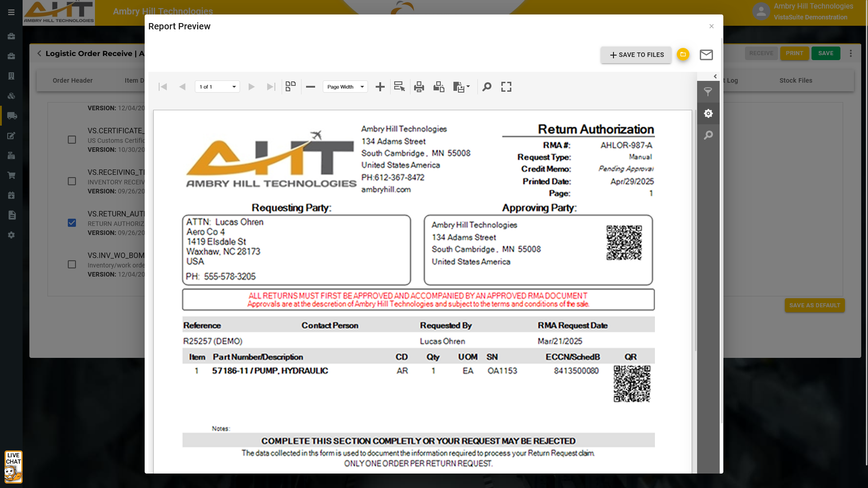Open the filter parameters funnel panel
Viewport: 868px width, 488px height.
[x=708, y=92]
